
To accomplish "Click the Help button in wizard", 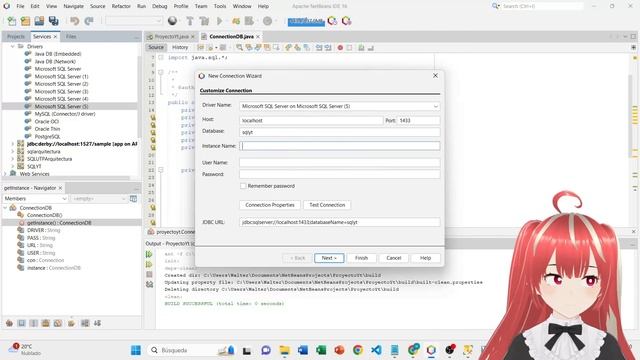I will [425, 258].
